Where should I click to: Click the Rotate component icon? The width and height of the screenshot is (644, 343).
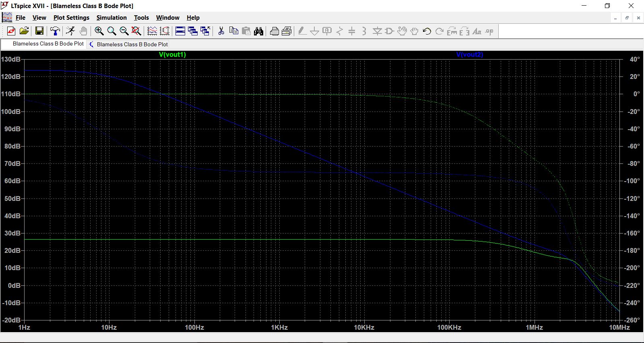452,31
